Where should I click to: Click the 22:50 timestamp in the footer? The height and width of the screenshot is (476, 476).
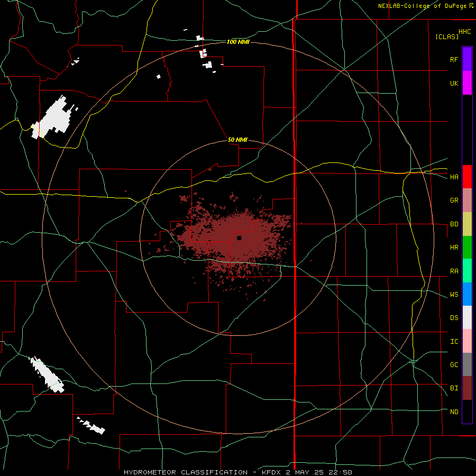[340, 472]
